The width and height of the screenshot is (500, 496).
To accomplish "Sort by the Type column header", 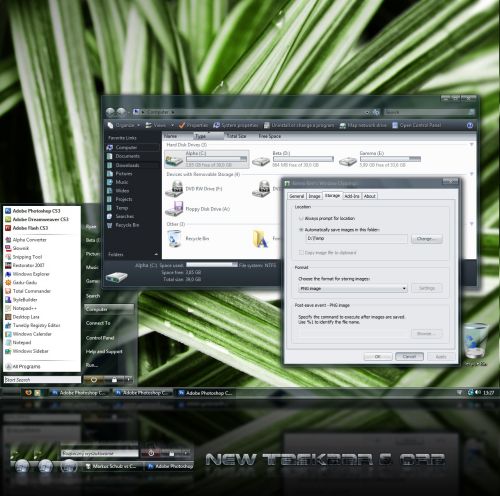I will pyautogui.click(x=209, y=136).
